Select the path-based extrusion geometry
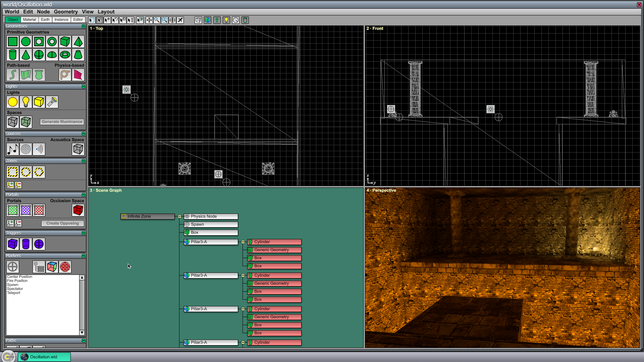Screen dimensions: 644x362 tap(26, 75)
